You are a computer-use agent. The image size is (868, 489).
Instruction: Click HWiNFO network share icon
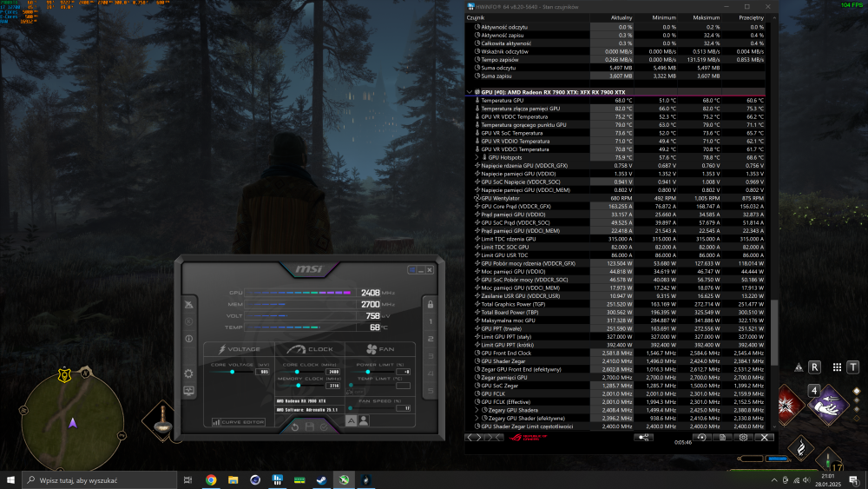coord(643,437)
